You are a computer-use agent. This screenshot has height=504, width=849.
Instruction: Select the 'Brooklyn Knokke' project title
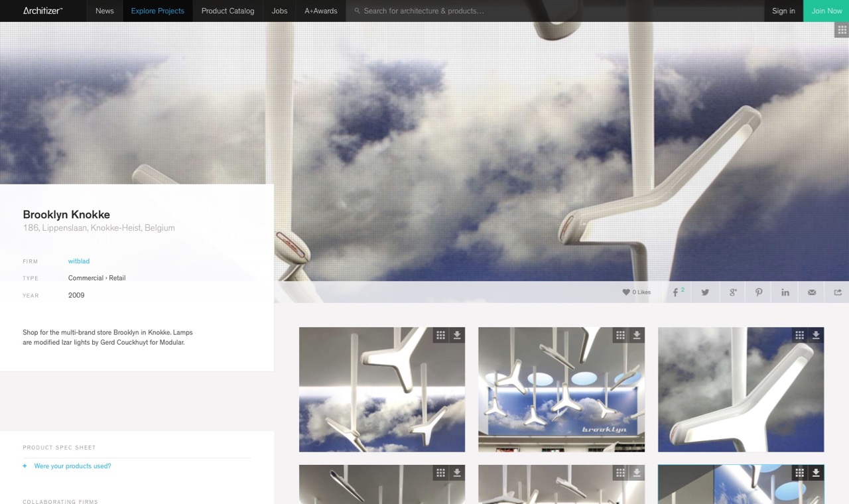click(66, 214)
